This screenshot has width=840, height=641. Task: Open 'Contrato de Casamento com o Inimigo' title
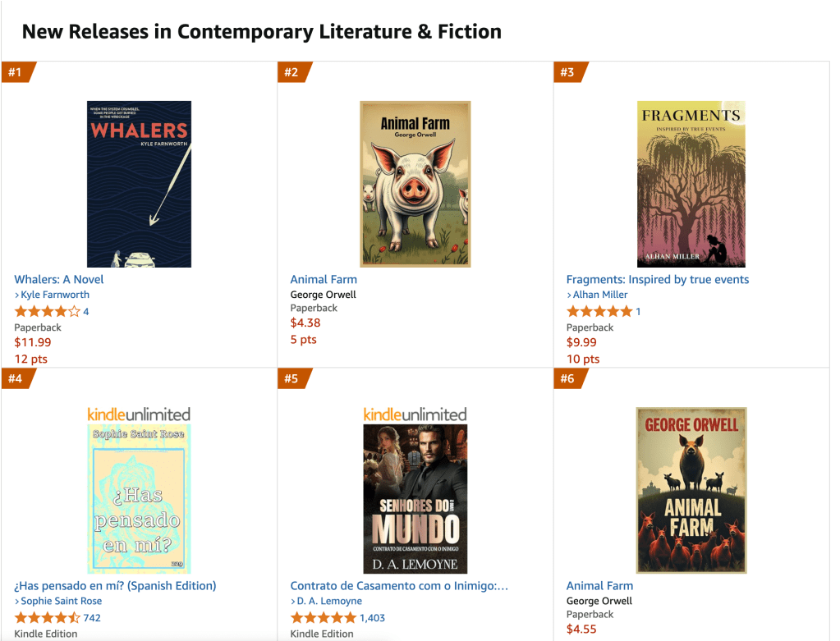[x=399, y=586]
